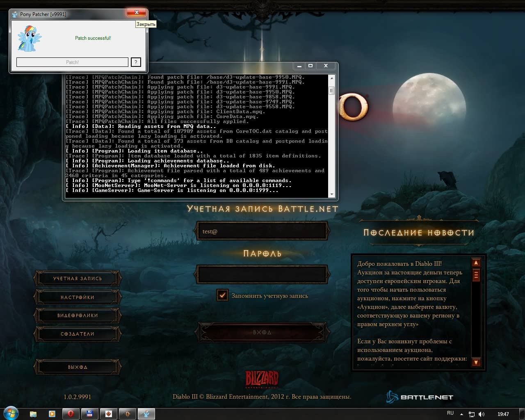Click the Добро пожаловать в Diablo III! news text

pyautogui.click(x=399, y=264)
